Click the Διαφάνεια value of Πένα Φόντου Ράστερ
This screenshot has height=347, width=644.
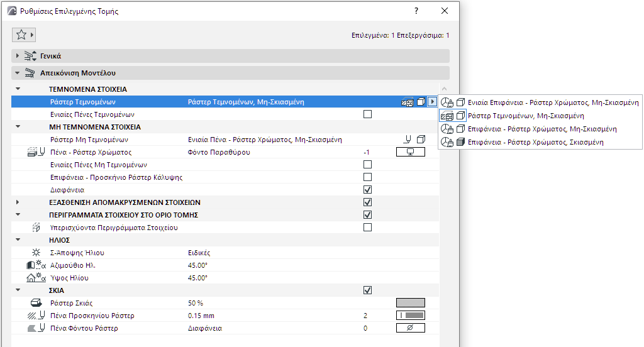point(205,329)
